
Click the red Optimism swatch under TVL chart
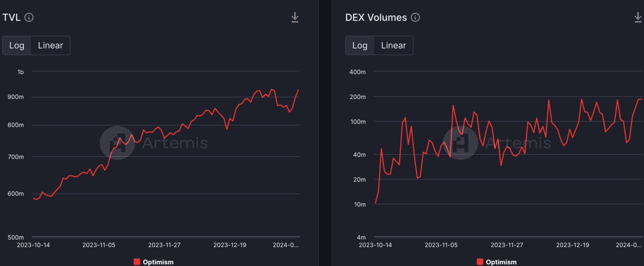click(137, 262)
